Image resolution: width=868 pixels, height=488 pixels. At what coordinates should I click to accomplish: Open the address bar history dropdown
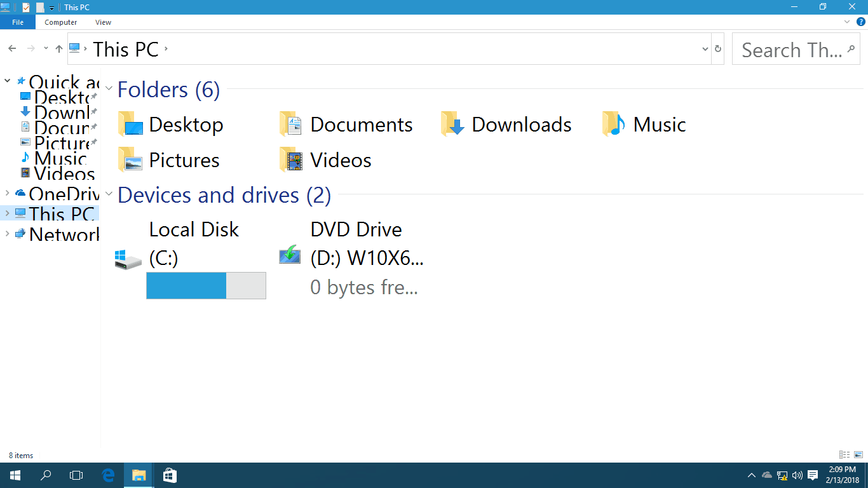pos(704,48)
